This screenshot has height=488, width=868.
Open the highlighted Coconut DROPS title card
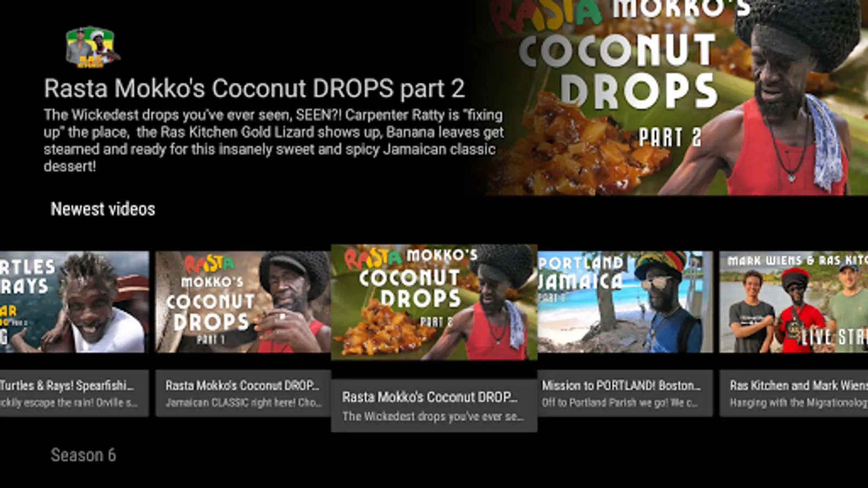pos(434,406)
